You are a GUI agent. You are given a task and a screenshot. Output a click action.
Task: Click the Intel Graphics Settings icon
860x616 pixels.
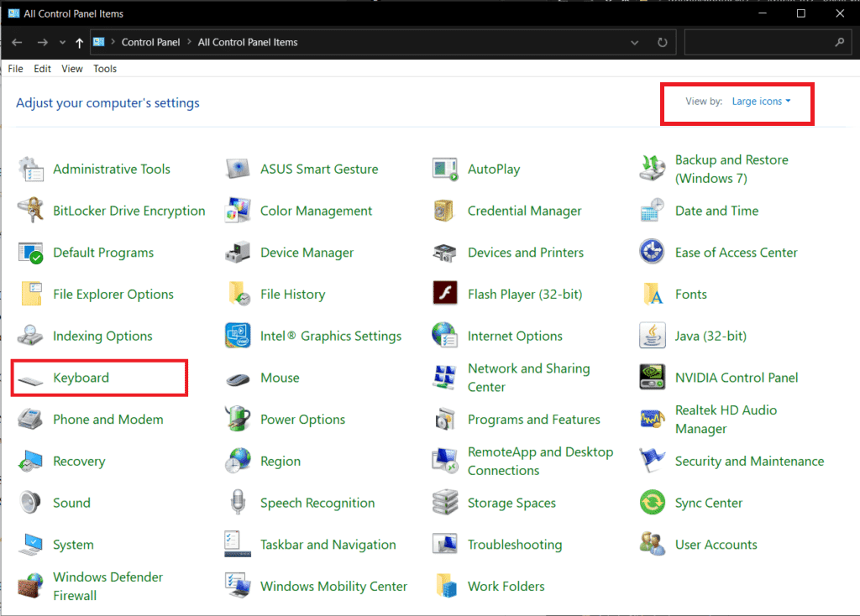[x=238, y=336]
